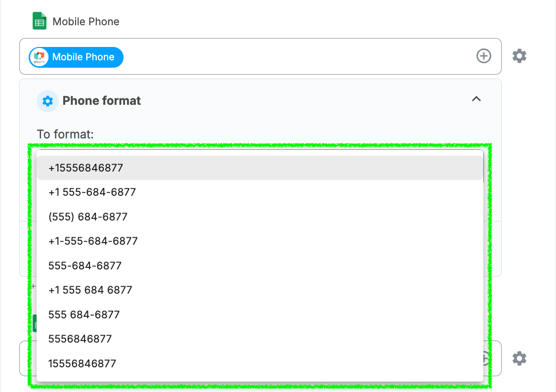Viewport: 556px width, 392px height.
Task: Click the Google Sheets icon beside Mobile Phone label
Action: click(40, 22)
